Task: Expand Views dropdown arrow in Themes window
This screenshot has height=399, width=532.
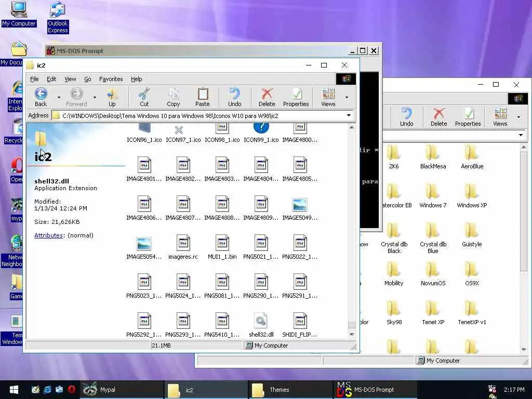Action: [x=518, y=117]
